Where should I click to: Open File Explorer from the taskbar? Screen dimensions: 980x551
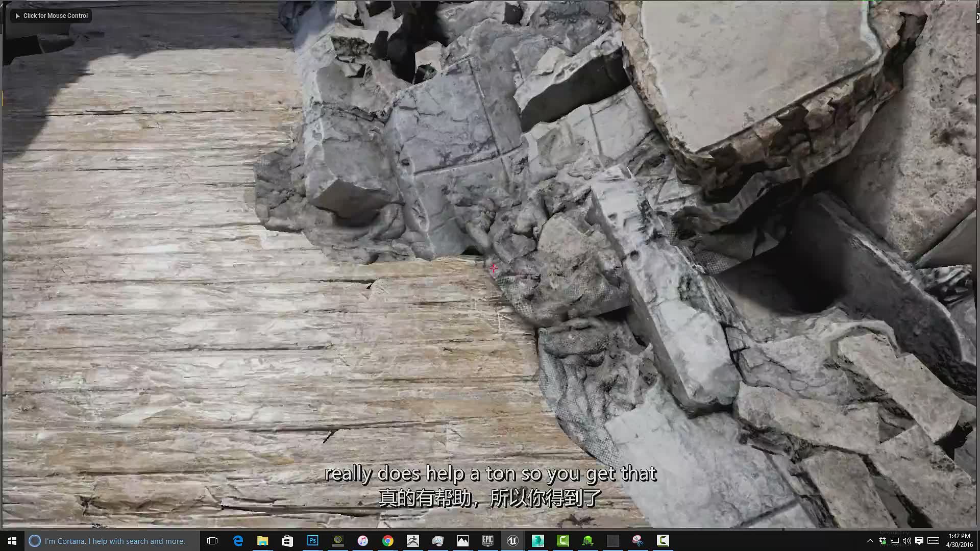263,541
